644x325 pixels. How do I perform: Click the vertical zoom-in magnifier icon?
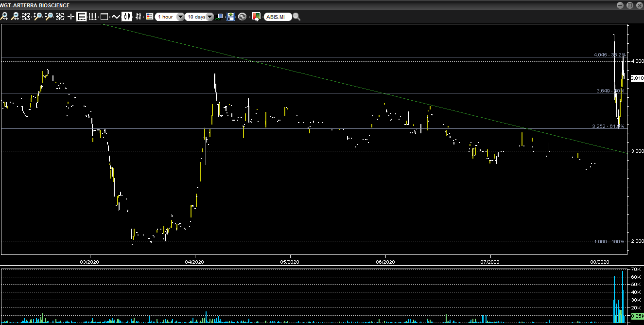[37, 17]
